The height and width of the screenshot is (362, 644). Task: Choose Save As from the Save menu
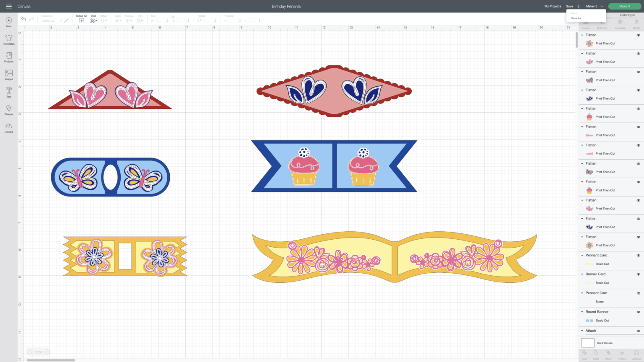click(x=576, y=18)
